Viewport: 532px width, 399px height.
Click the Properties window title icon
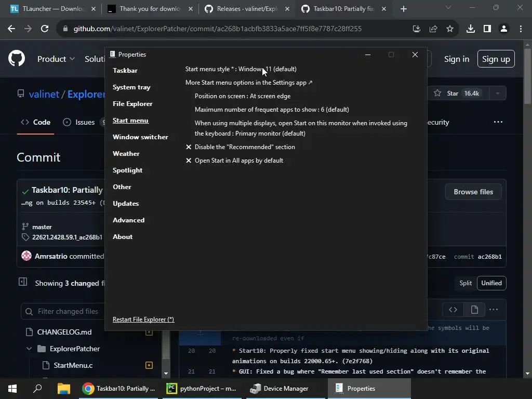pyautogui.click(x=112, y=54)
